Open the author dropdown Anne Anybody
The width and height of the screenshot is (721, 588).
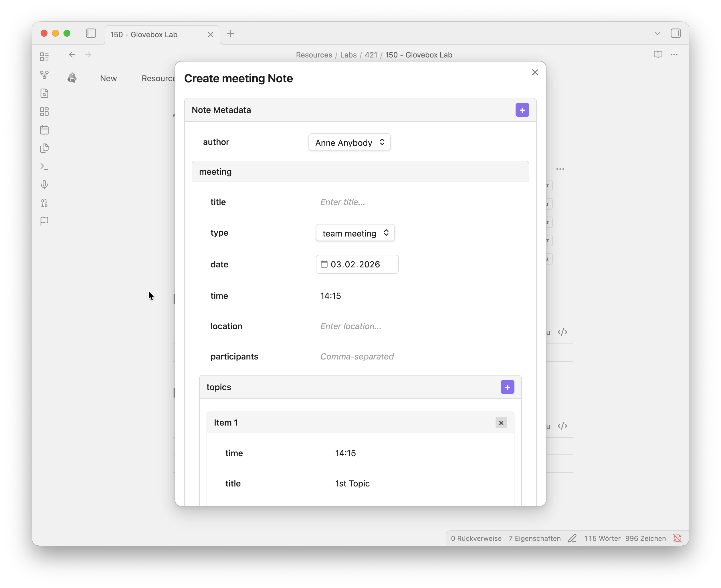(x=349, y=142)
